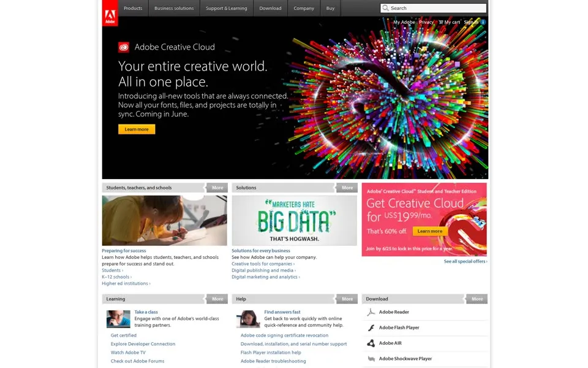
Task: Click the My Adobe link
Action: click(404, 22)
